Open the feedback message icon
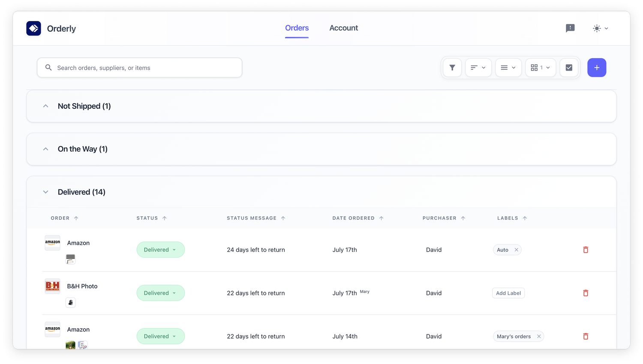643x364 pixels. coord(570,28)
